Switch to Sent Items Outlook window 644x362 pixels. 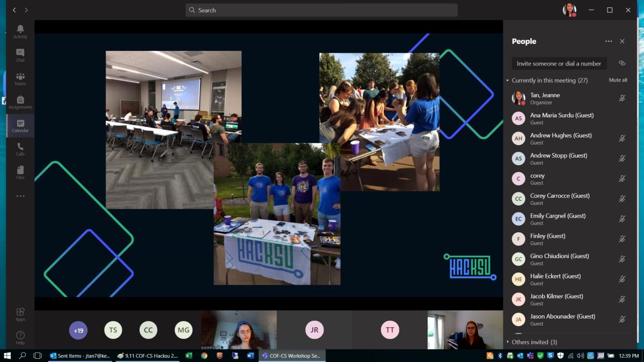[x=79, y=356]
